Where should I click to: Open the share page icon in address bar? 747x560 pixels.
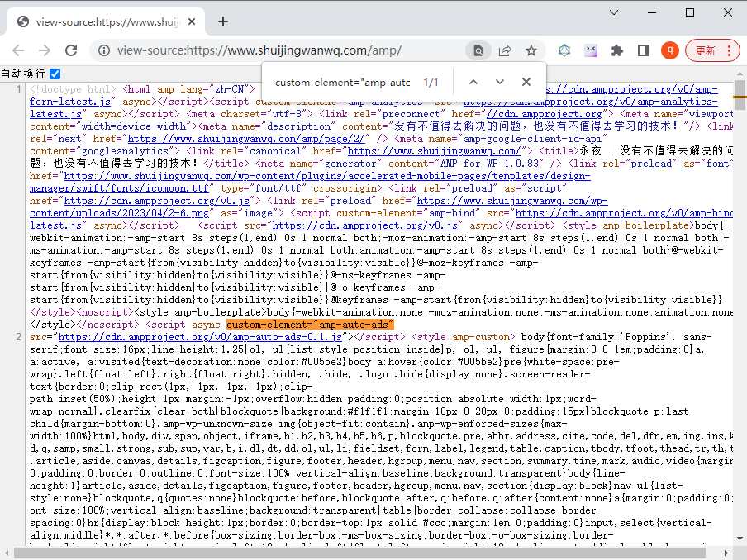click(505, 50)
